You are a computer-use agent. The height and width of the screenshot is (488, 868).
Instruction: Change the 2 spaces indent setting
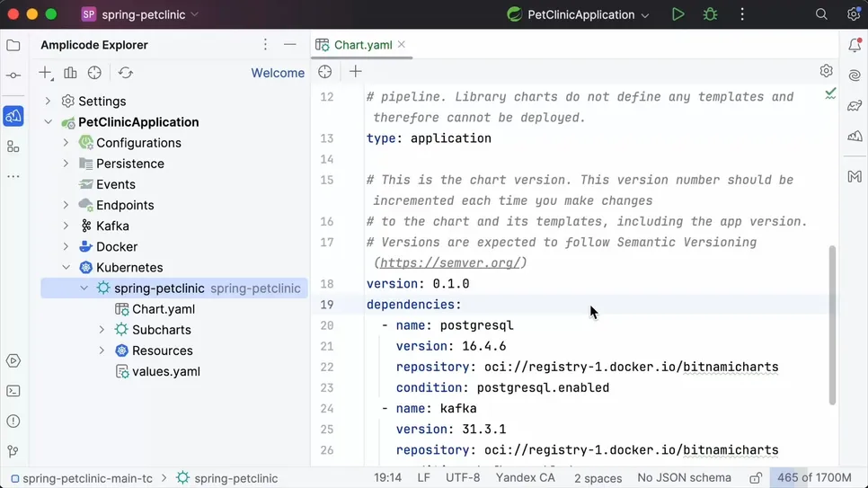598,478
